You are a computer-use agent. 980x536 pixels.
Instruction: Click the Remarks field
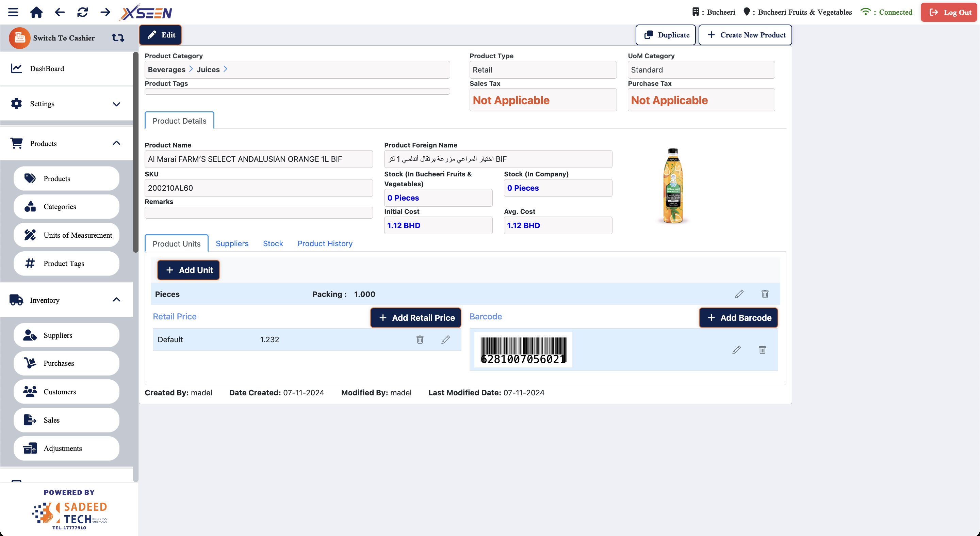[x=259, y=212]
